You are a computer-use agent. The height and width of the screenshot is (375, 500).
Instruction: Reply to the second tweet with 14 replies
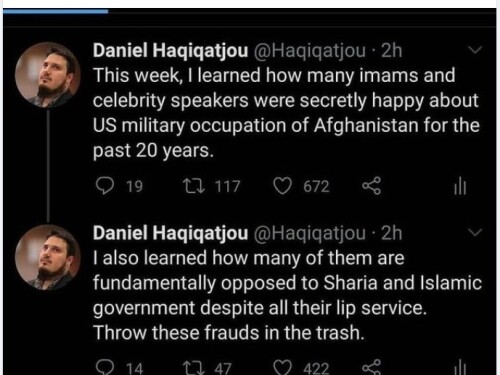[x=105, y=367]
